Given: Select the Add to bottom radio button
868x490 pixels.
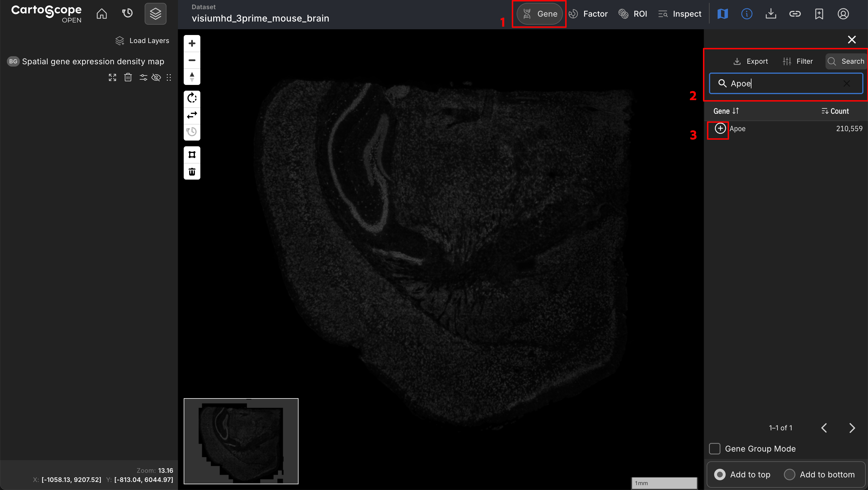Looking at the screenshot, I should point(789,475).
